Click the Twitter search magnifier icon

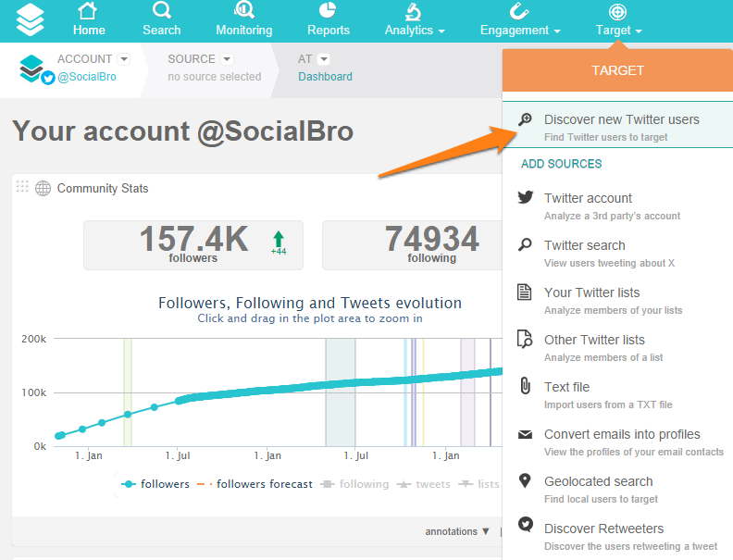[525, 244]
